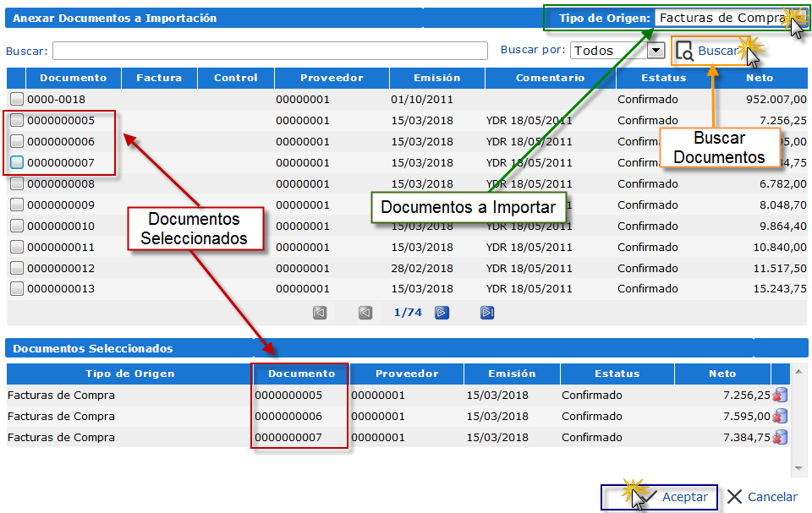
Task: Check the box for document 0000000006
Action: point(17,141)
